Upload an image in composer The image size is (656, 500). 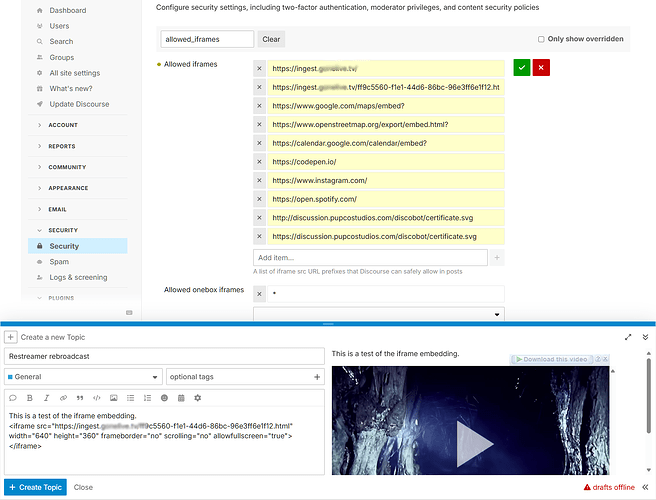[x=113, y=398]
